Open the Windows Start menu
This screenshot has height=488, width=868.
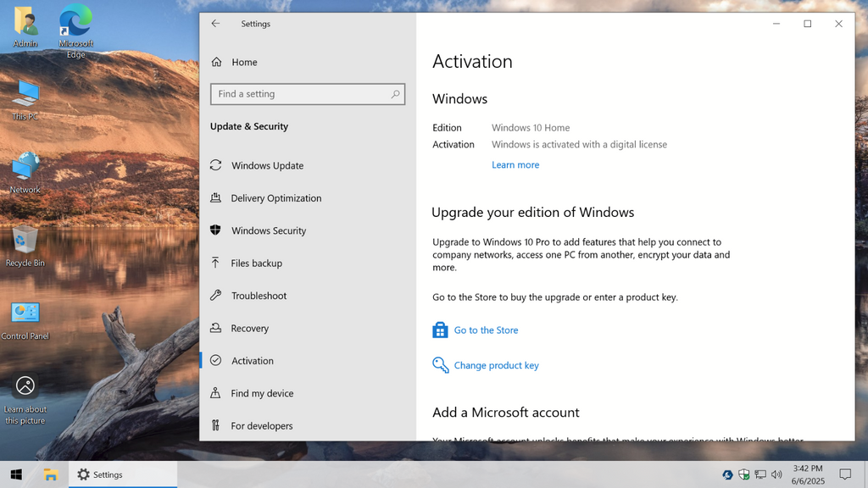click(16, 474)
